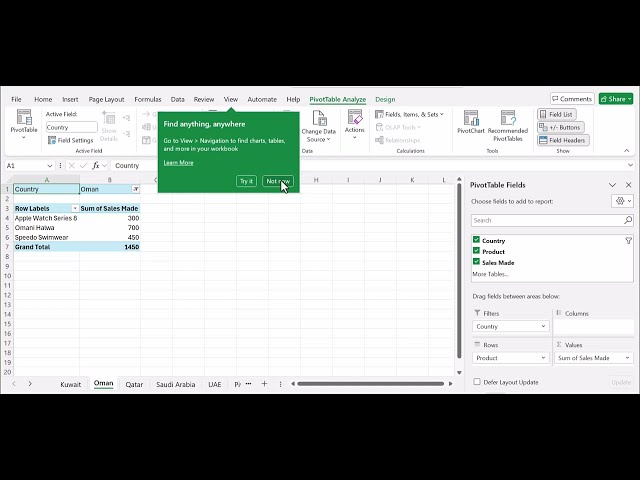Show more sheet tabs ellipsis
The image size is (640, 480).
(248, 384)
